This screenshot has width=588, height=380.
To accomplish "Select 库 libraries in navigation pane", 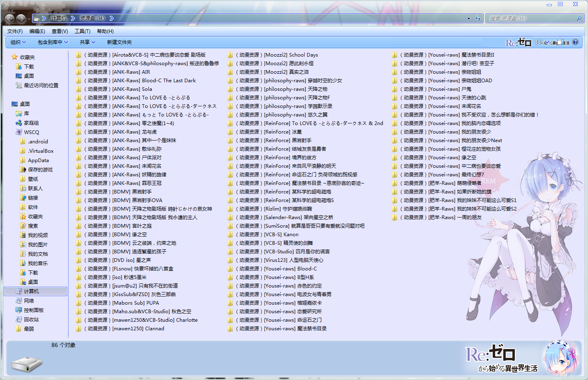I will (x=22, y=114).
